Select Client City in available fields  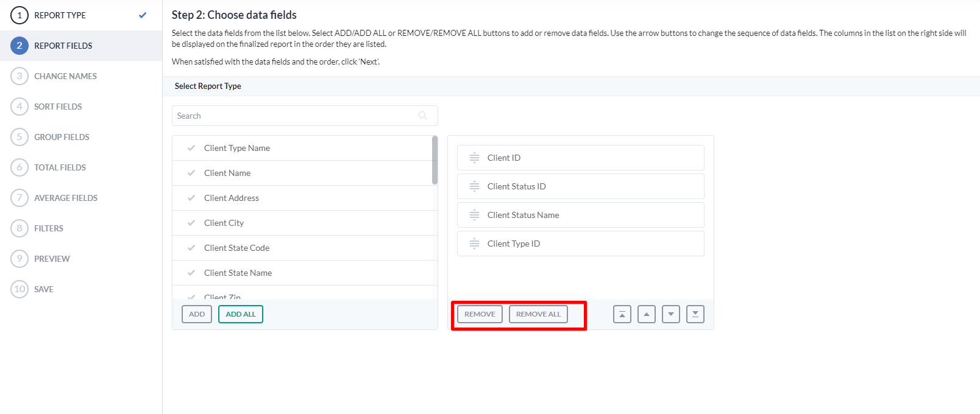point(302,223)
